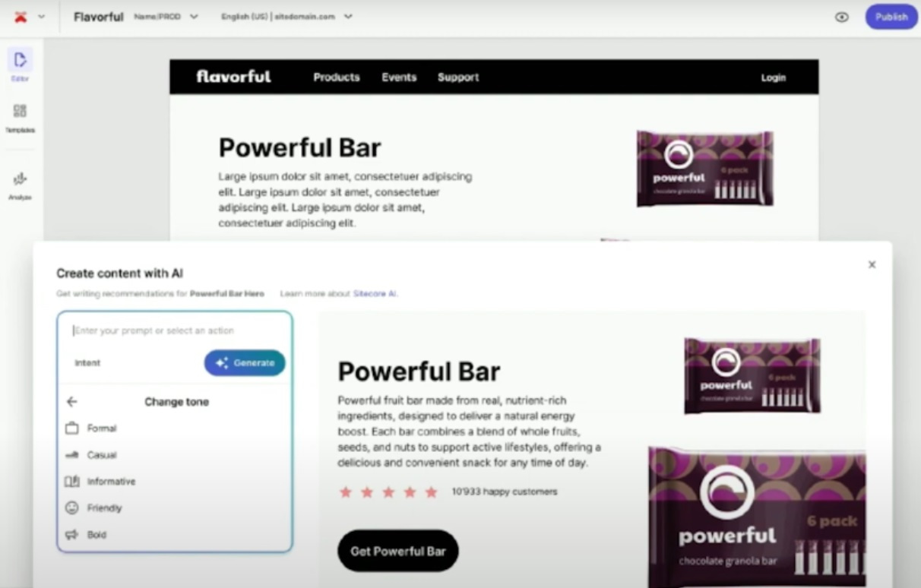Click the Intent label
The height and width of the screenshot is (588, 921).
coord(87,363)
